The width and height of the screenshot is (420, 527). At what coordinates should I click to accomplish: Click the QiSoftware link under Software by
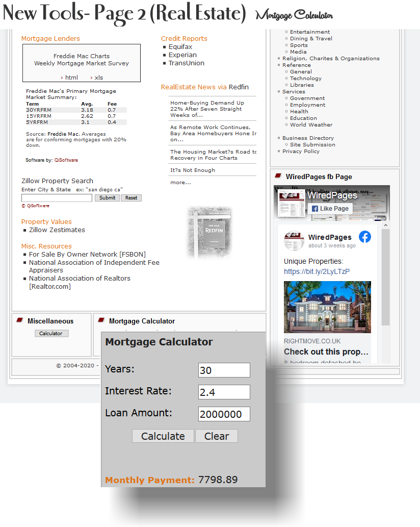click(66, 160)
